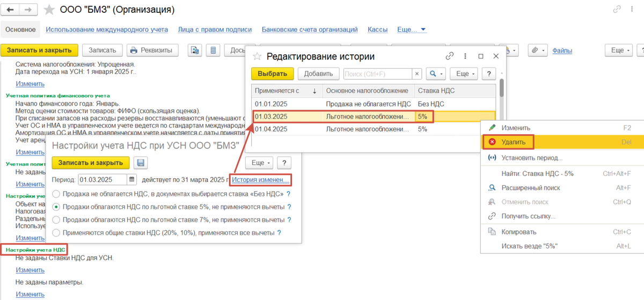Click Изменить under Не заданы параметры
Screen dimensions: 644x300
(30, 294)
